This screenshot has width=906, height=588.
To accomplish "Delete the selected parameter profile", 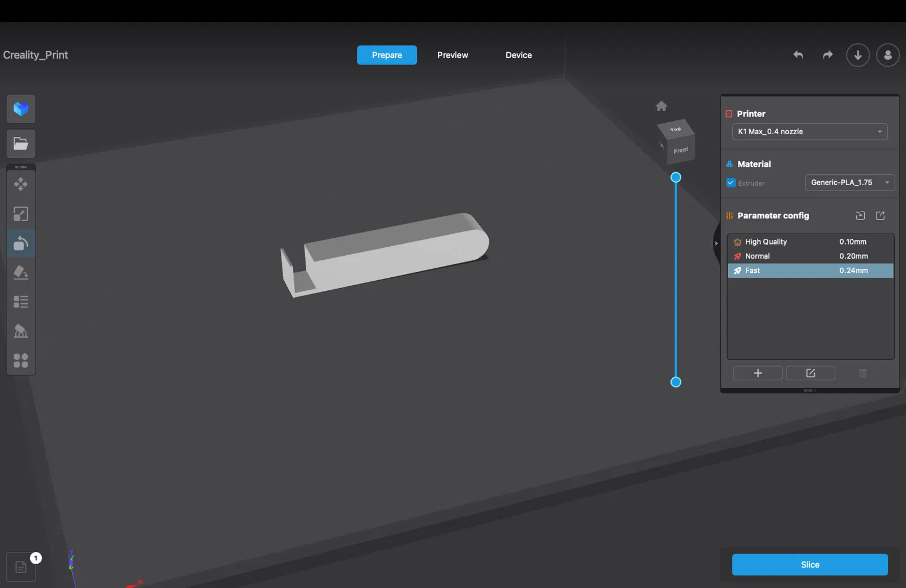I will [863, 373].
